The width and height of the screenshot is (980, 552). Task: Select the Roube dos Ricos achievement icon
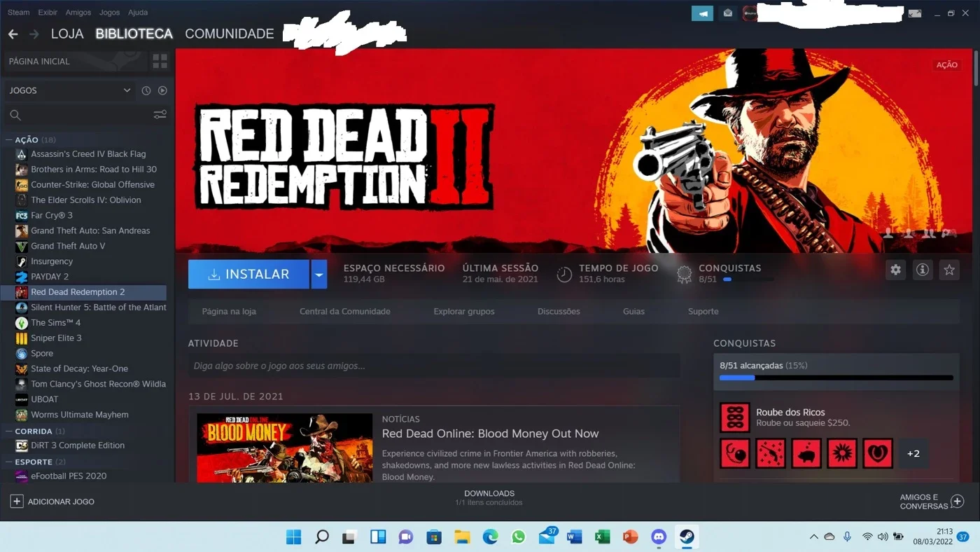point(735,418)
